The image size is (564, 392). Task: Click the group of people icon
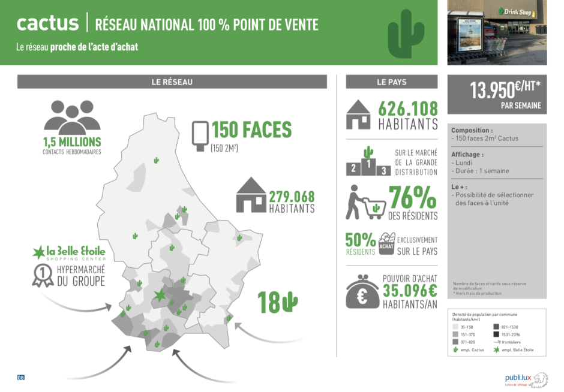tap(72, 117)
